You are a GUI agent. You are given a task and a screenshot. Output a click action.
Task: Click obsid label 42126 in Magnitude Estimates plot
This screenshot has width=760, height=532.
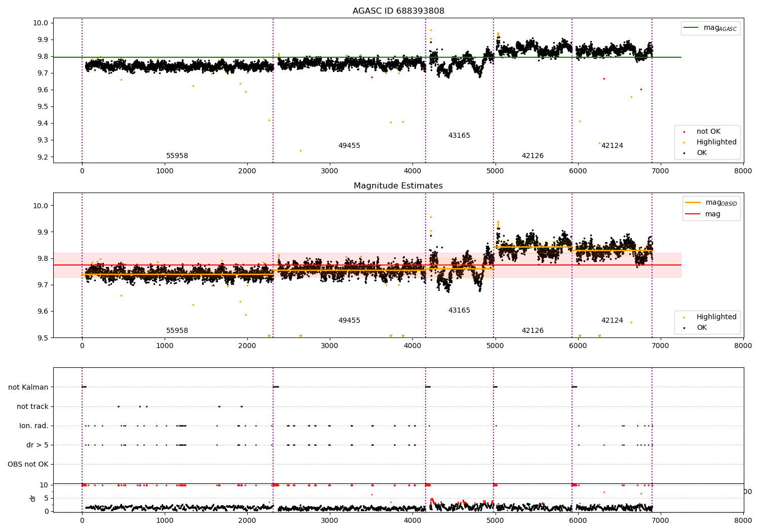pos(533,331)
